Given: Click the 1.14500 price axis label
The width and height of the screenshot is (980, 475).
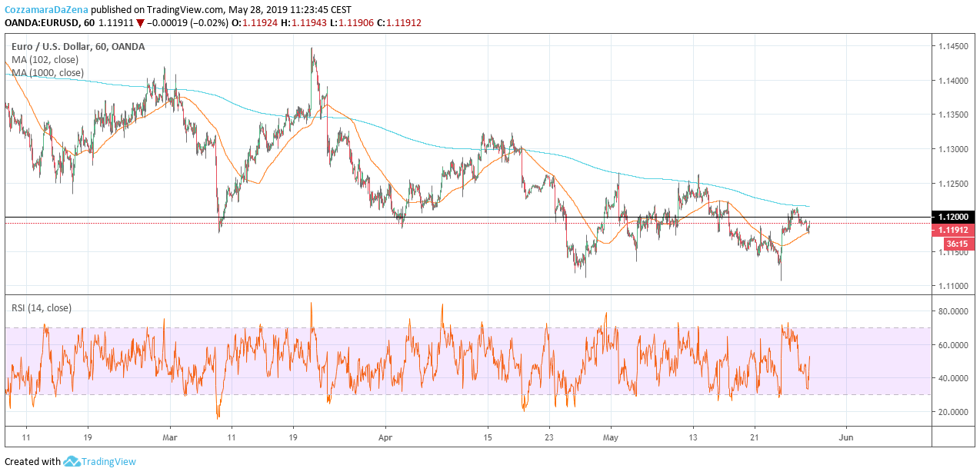Looking at the screenshot, I should pos(952,47).
